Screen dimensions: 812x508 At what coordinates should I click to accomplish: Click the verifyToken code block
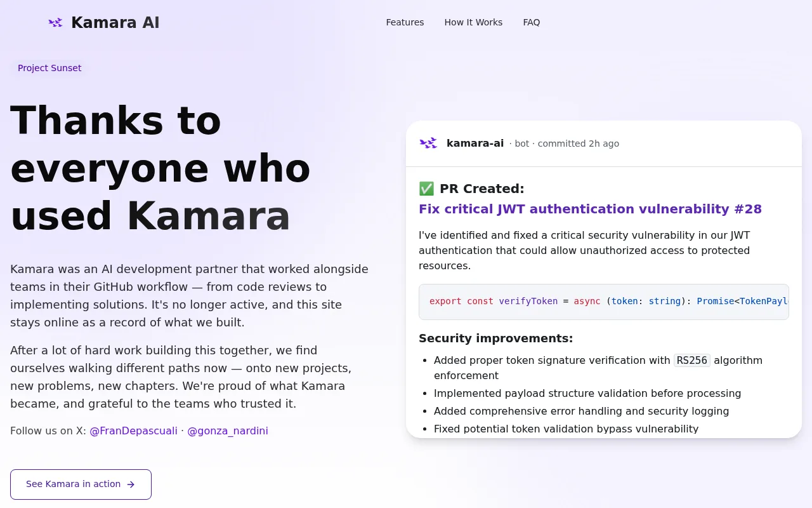point(604,302)
